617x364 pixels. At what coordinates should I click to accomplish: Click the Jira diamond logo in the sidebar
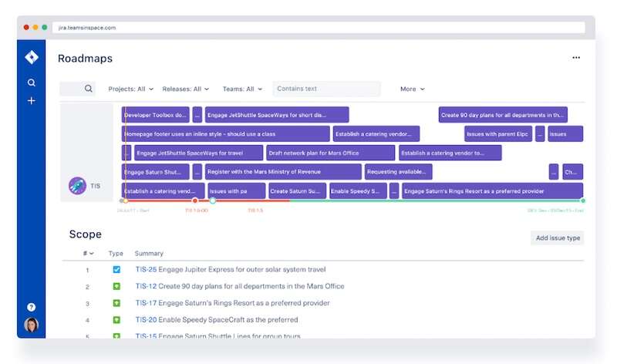pyautogui.click(x=32, y=57)
